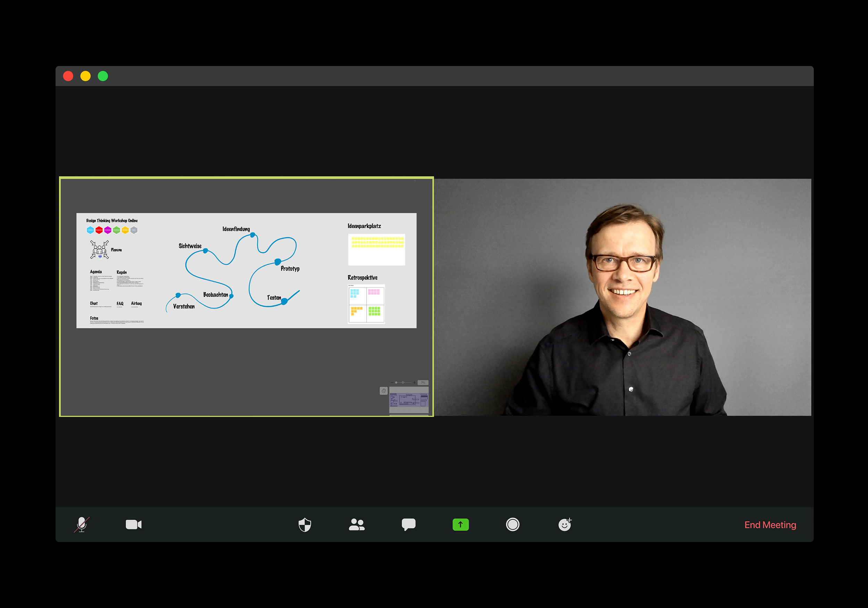
Task: Click the 'Agenda' heading
Action: click(96, 272)
